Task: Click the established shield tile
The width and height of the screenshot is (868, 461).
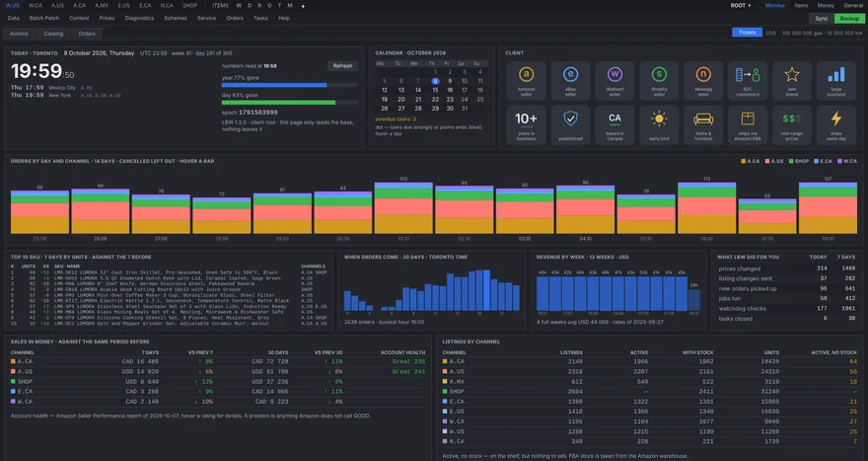Action: click(x=570, y=125)
